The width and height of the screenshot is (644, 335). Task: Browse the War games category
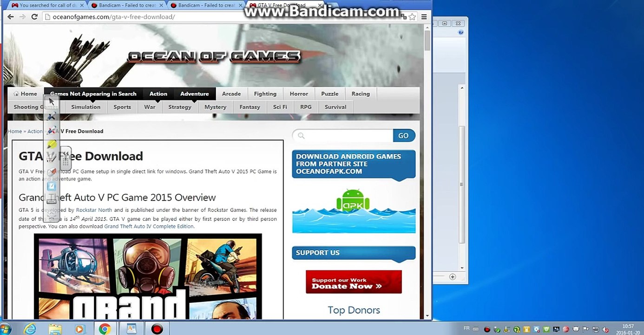pyautogui.click(x=150, y=107)
